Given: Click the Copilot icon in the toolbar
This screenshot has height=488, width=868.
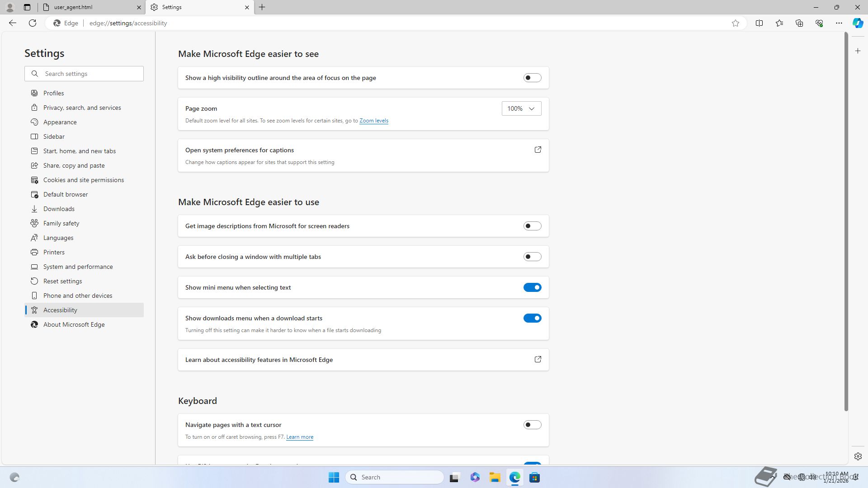Looking at the screenshot, I should pos(858,23).
